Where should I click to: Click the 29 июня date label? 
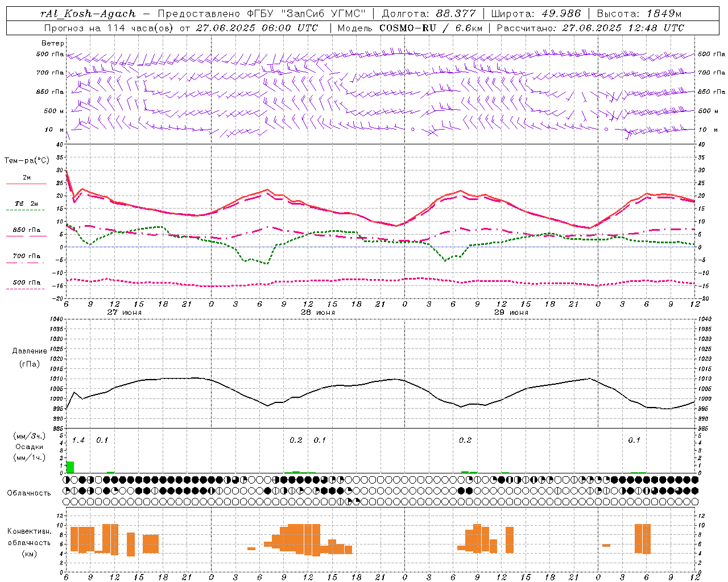511,313
